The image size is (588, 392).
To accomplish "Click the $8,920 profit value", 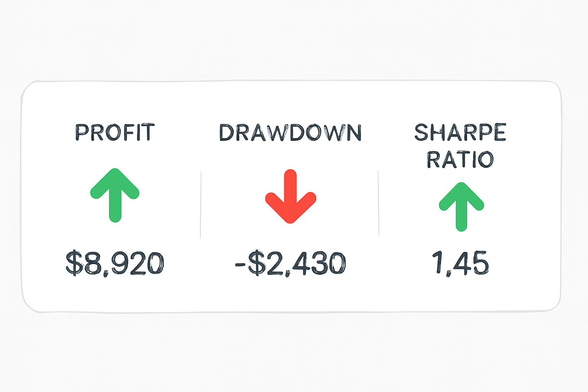I will [x=115, y=263].
